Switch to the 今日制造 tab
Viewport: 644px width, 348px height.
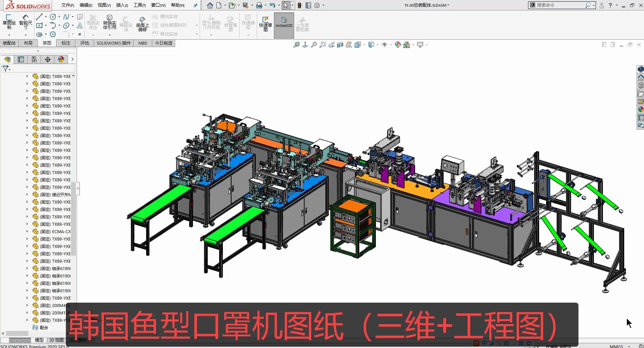click(x=164, y=43)
